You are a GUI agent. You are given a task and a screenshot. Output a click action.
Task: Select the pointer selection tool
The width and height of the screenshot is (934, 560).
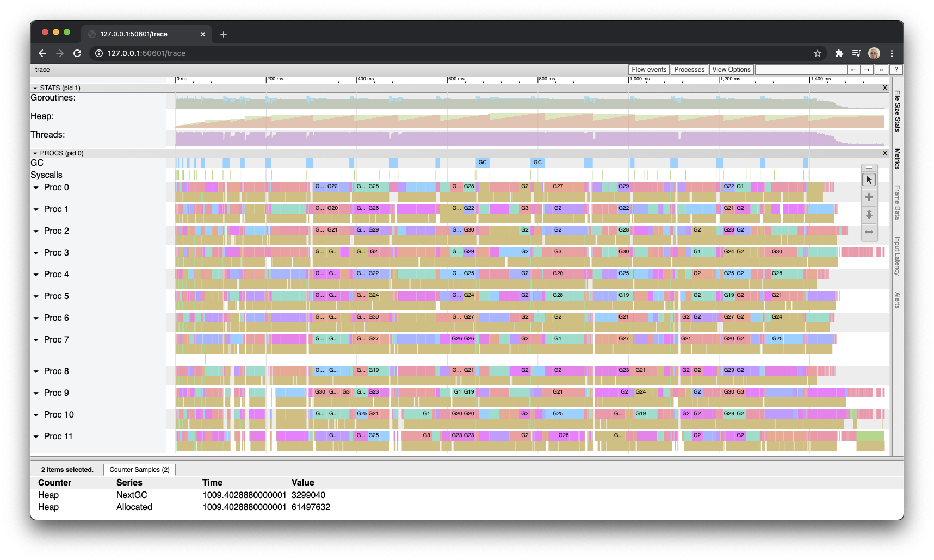coord(869,179)
